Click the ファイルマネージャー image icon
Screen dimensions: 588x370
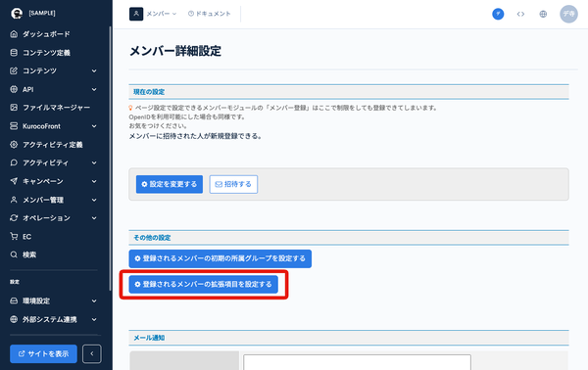pyautogui.click(x=14, y=108)
